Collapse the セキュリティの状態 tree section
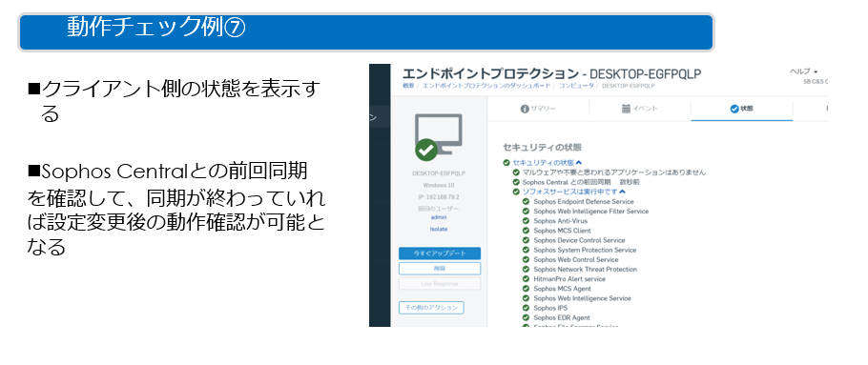The width and height of the screenshot is (868, 365). (x=578, y=163)
